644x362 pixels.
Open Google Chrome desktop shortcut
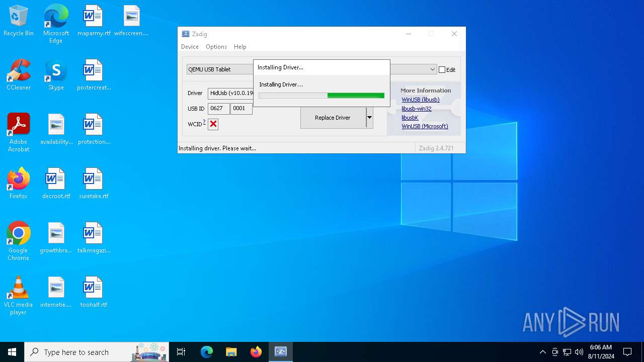pos(19,241)
